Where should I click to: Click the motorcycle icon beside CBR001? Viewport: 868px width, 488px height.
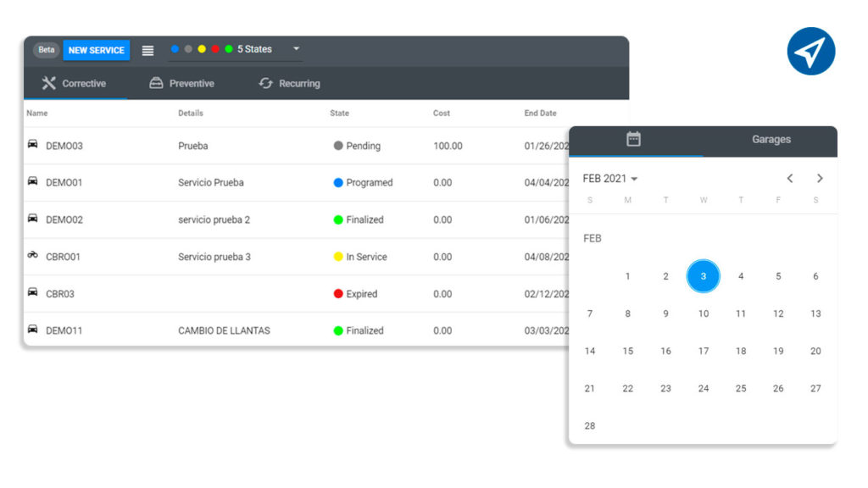click(33, 255)
